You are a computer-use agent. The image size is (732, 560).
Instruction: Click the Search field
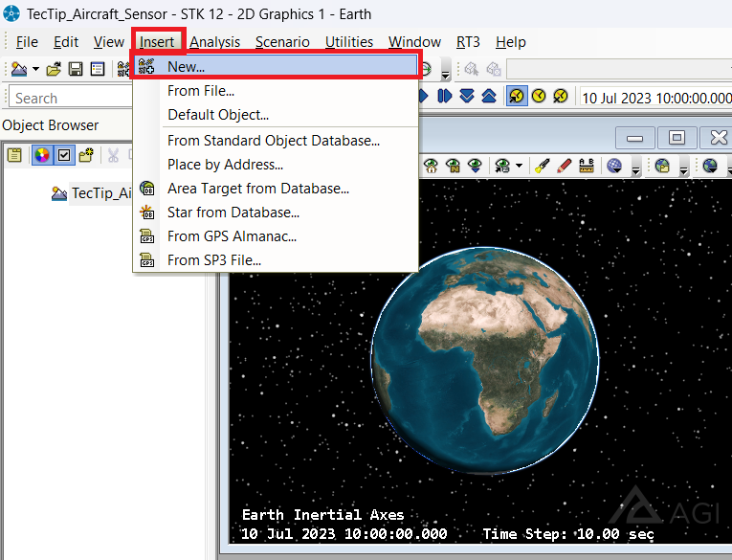pyautogui.click(x=71, y=98)
